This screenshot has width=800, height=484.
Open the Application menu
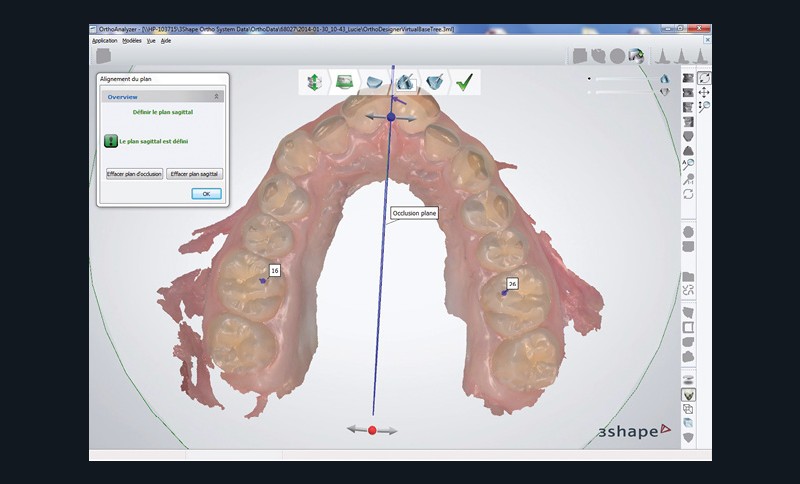[x=104, y=41]
